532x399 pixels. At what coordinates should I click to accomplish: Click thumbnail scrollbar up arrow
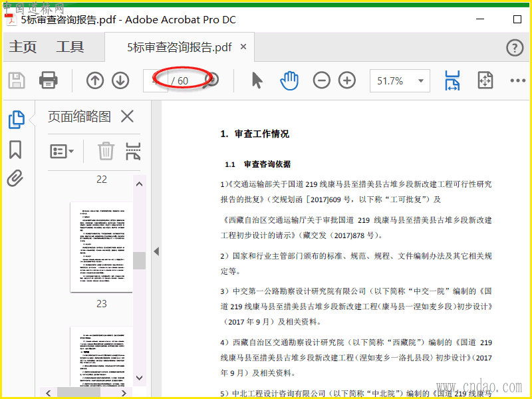[x=139, y=184]
